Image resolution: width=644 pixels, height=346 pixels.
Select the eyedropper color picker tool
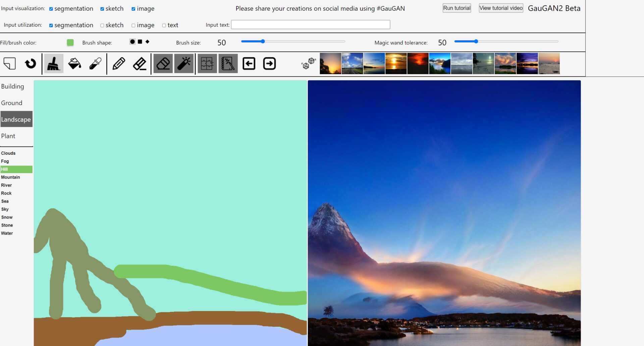95,63
